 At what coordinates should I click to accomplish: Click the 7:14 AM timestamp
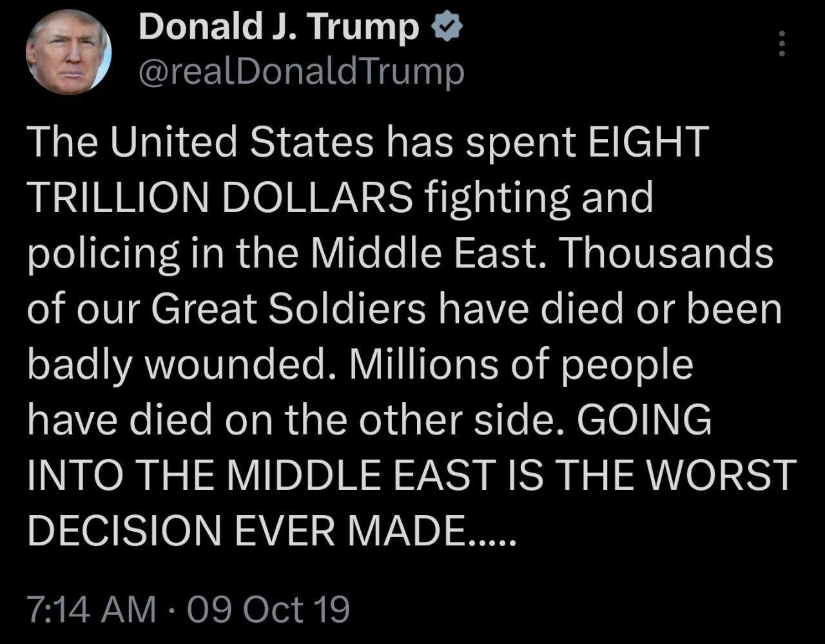[91, 609]
